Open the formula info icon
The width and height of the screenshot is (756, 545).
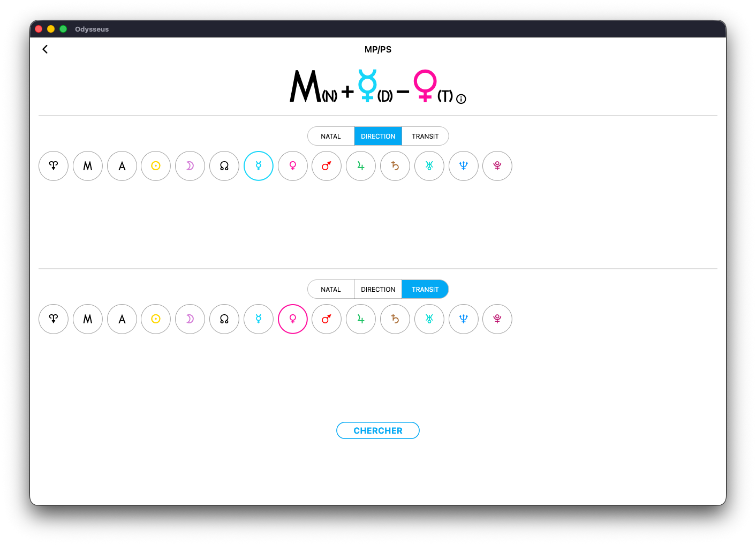[461, 99]
